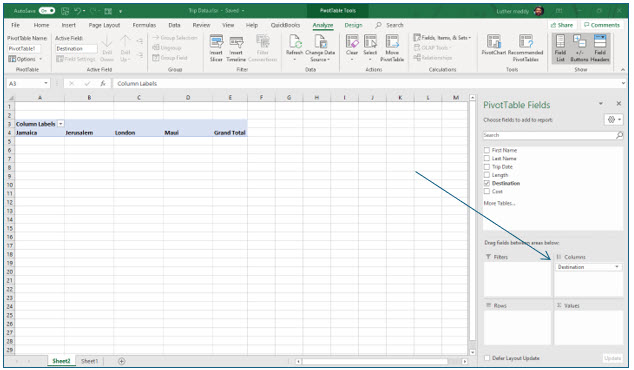Viewport: 634px width, 370px height.
Task: Check the Trip Date field
Action: tap(487, 167)
